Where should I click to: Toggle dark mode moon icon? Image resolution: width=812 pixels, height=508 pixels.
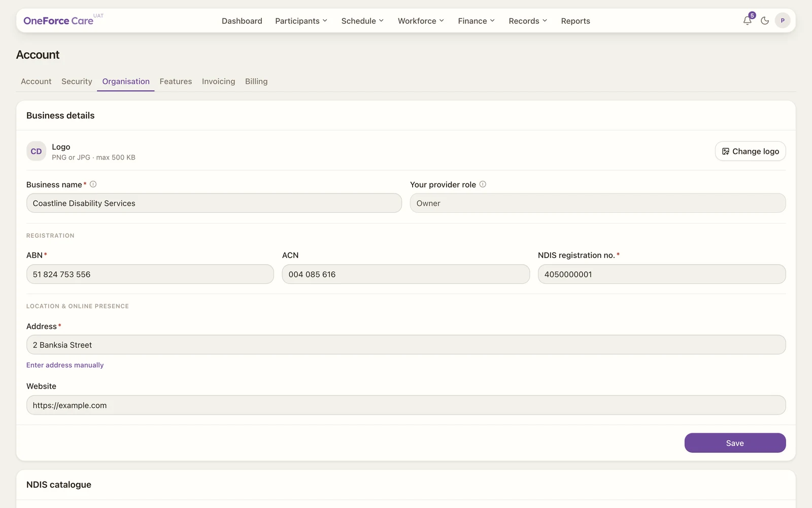[x=765, y=21]
